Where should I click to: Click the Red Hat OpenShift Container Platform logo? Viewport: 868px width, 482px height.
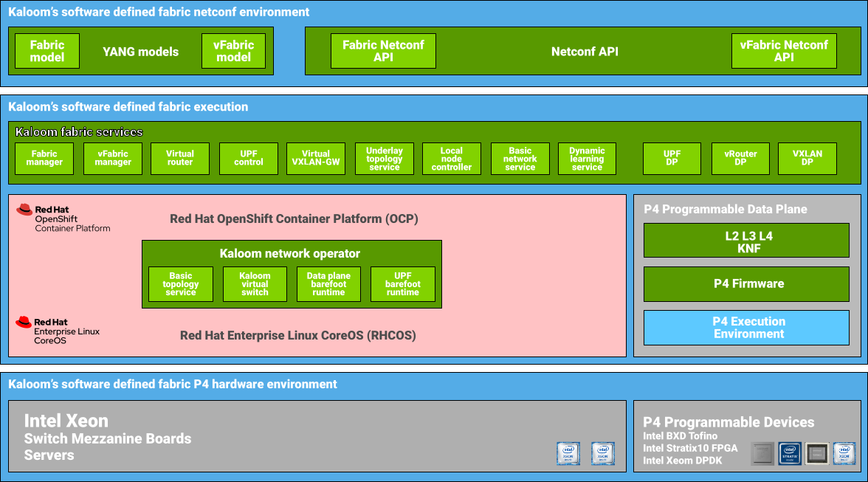coord(63,218)
